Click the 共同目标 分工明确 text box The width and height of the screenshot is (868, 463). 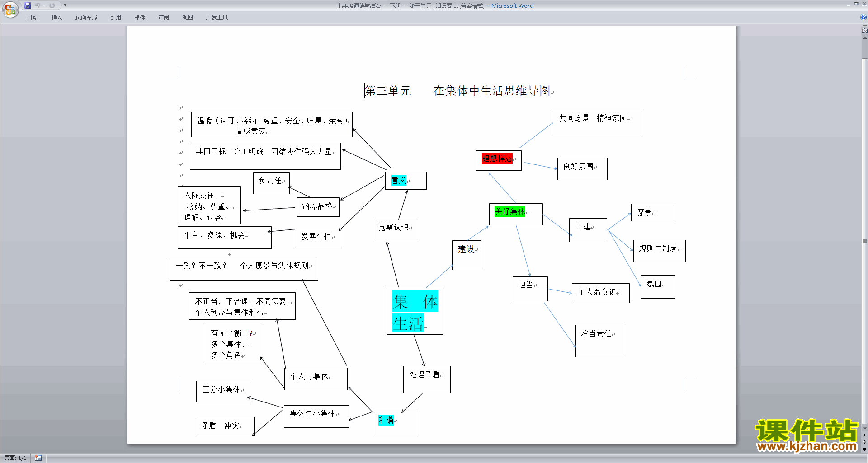pyautogui.click(x=265, y=156)
